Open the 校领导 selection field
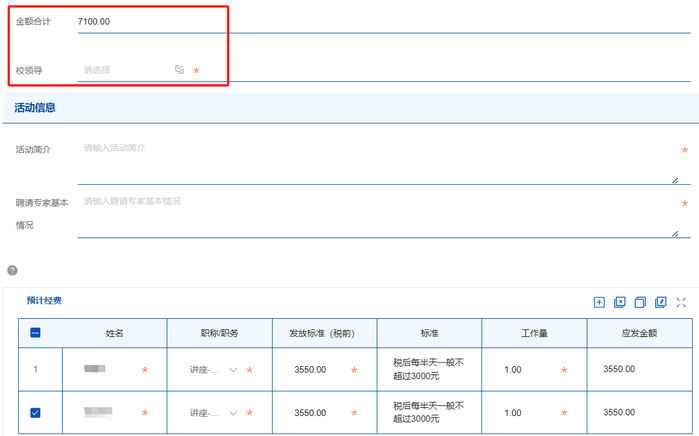 [x=125, y=70]
